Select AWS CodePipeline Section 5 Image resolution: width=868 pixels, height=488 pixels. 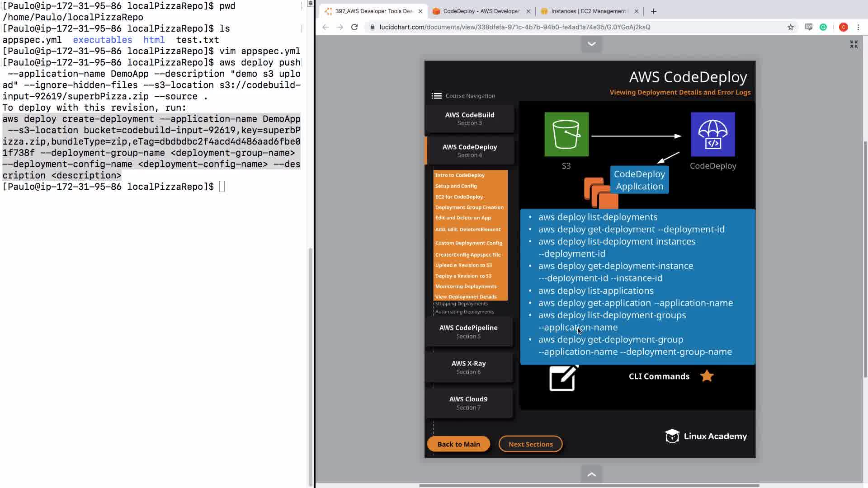[x=468, y=331]
